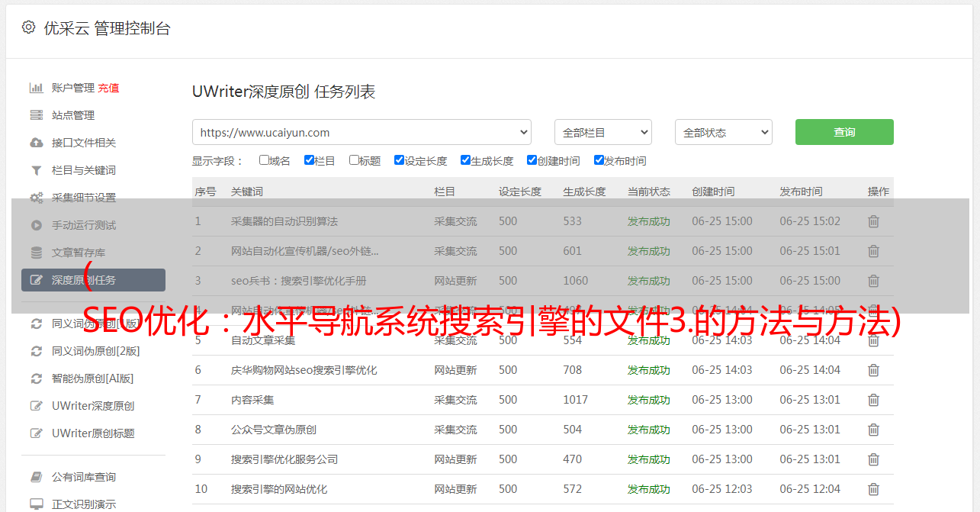Screen dimensions: 980x512
Task: Click the book icon for 公有词库查询
Action: pyautogui.click(x=36, y=477)
